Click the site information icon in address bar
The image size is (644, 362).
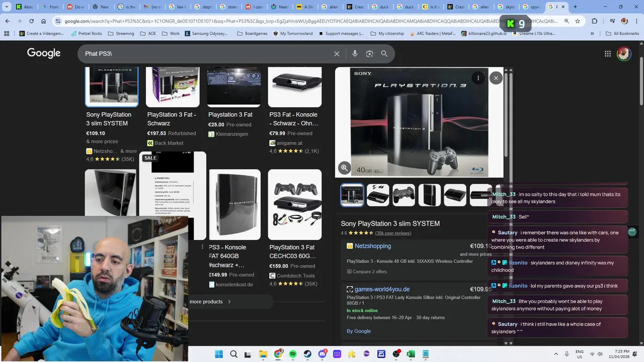coord(58,21)
